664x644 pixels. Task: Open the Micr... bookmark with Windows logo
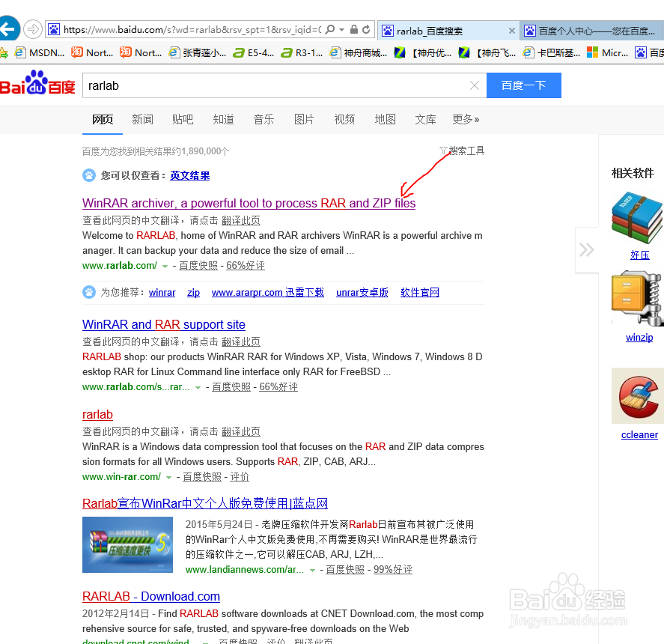(607, 52)
